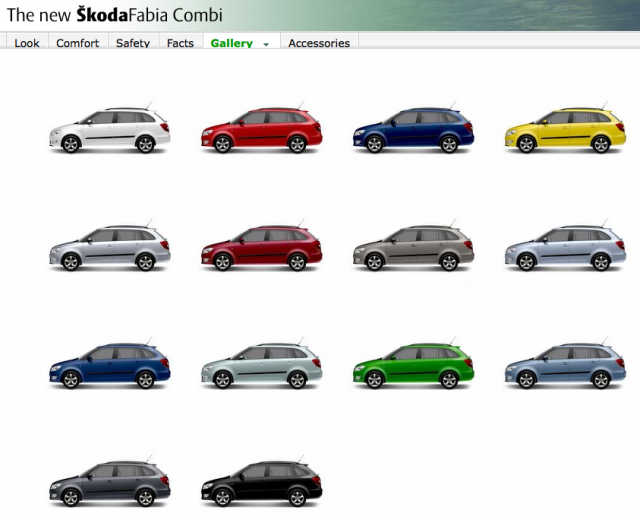The height and width of the screenshot is (520, 640).
Task: Choose the navy blue car in the third row
Action: (x=109, y=363)
